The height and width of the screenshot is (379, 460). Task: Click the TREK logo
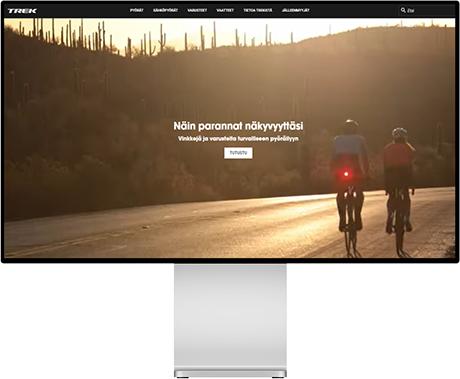[x=22, y=11]
